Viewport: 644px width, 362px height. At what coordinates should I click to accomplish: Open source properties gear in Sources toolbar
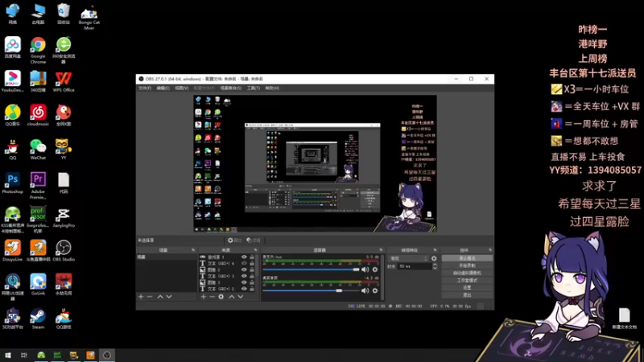tap(221, 296)
